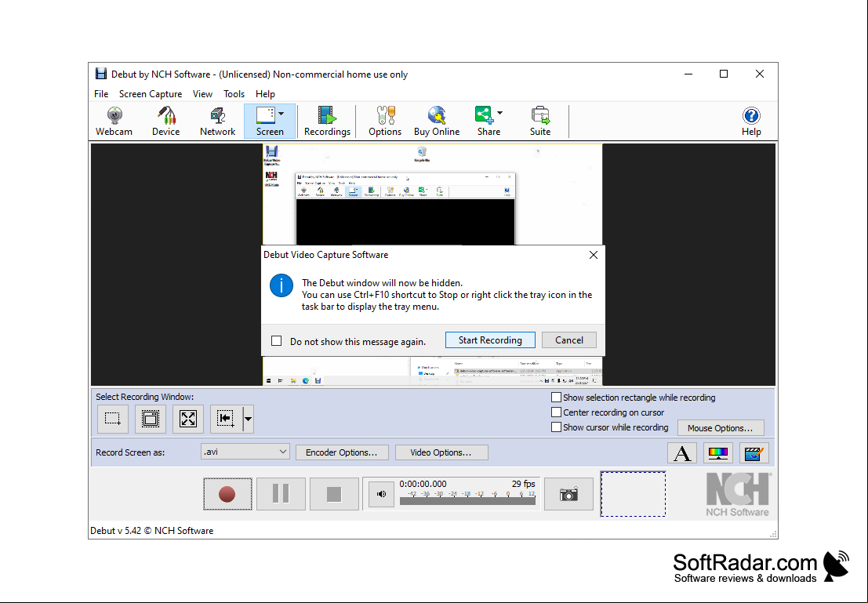Click the dashed preview thumbnail box
Screen dimensions: 868x603
click(x=634, y=494)
